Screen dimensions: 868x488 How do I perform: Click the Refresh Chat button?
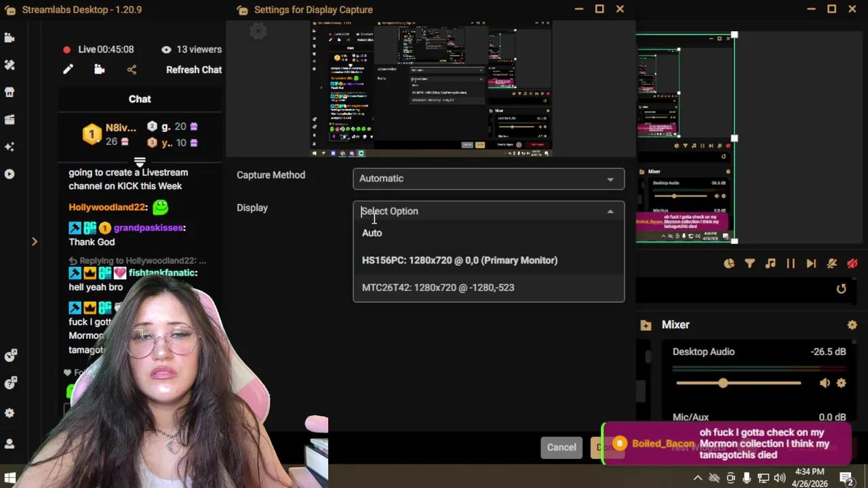click(x=194, y=69)
